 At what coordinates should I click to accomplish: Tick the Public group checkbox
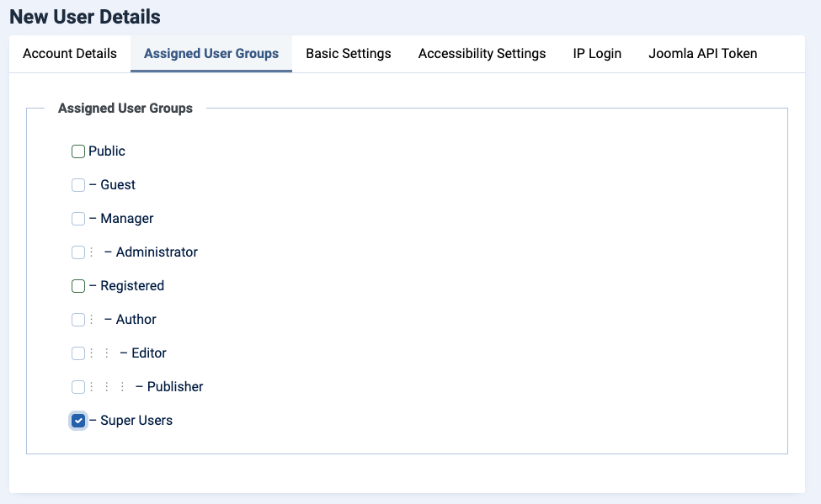78,151
